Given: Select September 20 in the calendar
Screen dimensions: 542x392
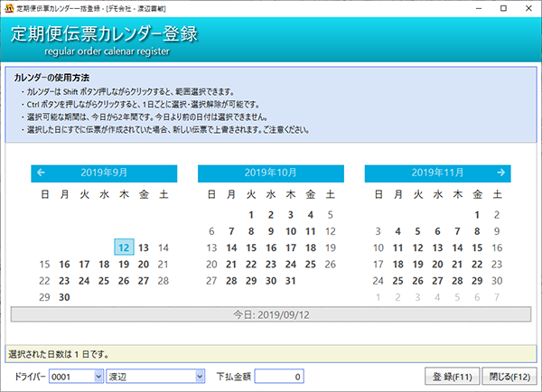Looking at the screenshot, I should point(144,265).
